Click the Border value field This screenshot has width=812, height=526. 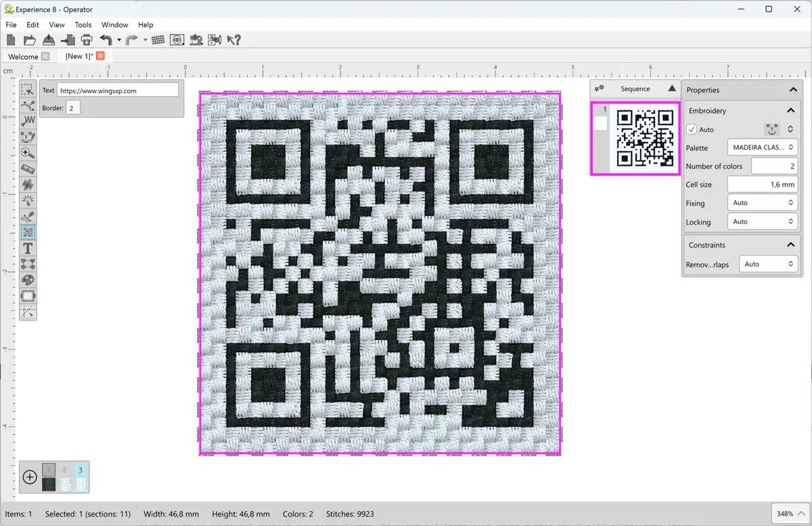coord(73,107)
